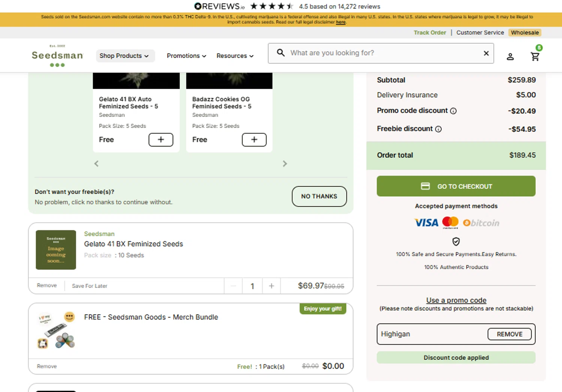
Task: Click the Order total $189.45 amount
Action: click(522, 155)
